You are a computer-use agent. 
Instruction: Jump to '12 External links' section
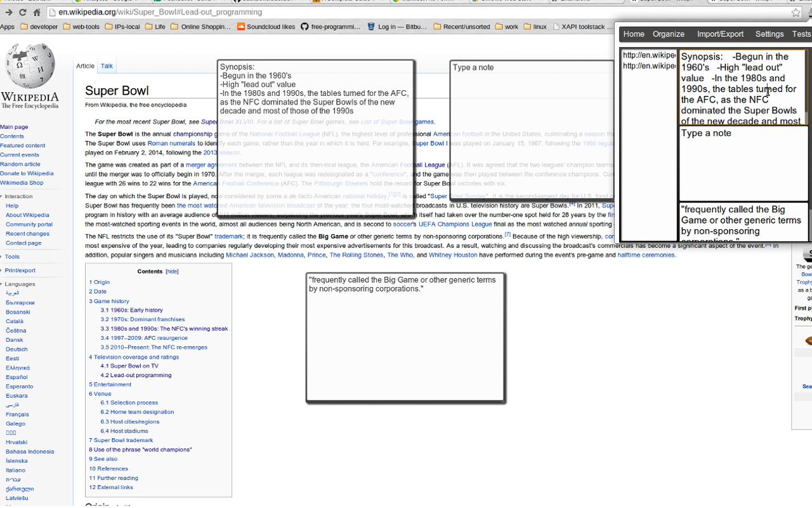(111, 488)
